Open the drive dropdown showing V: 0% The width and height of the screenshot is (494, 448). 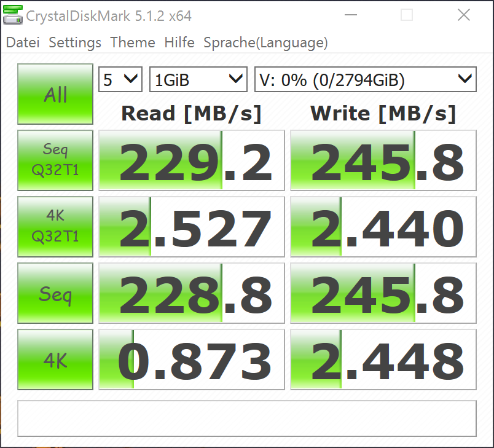[366, 79]
